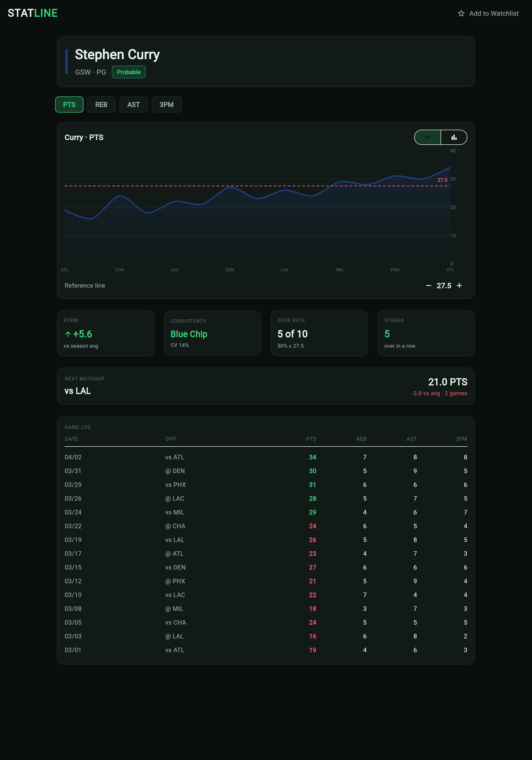Open the Next Matchup vs LAL card
The width and height of the screenshot is (532, 760).
(x=266, y=386)
